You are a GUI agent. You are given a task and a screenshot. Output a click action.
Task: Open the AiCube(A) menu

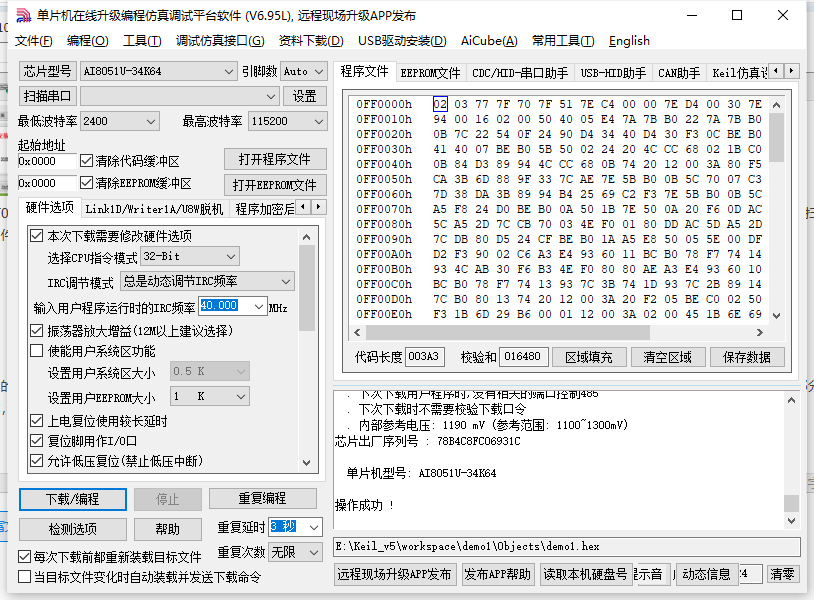[489, 41]
